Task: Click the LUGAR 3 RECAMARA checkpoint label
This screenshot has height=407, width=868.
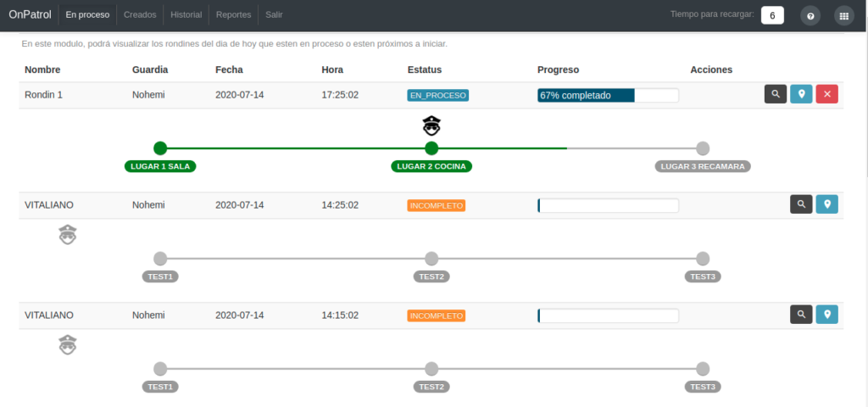Action: (x=703, y=166)
